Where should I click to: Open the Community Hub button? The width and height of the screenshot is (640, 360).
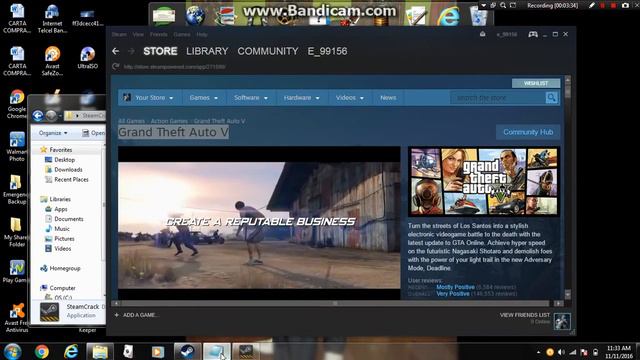click(528, 132)
